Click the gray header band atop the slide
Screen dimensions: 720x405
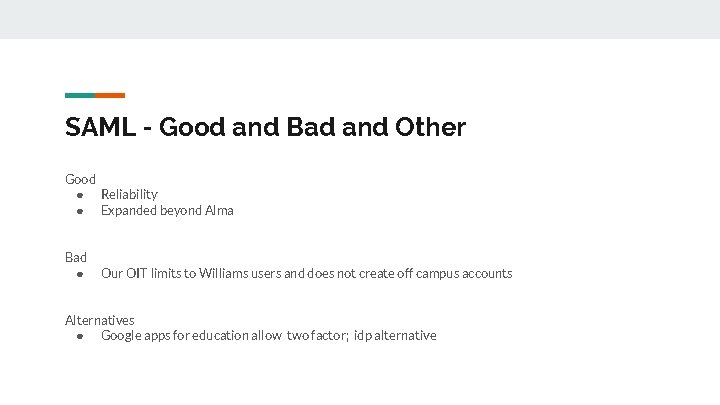(x=360, y=19)
